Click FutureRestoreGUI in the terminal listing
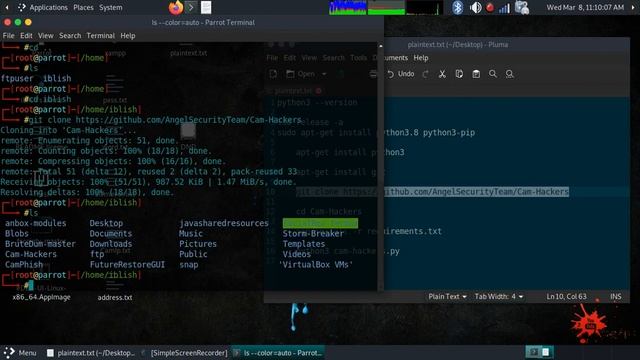640x360 pixels. (127, 265)
